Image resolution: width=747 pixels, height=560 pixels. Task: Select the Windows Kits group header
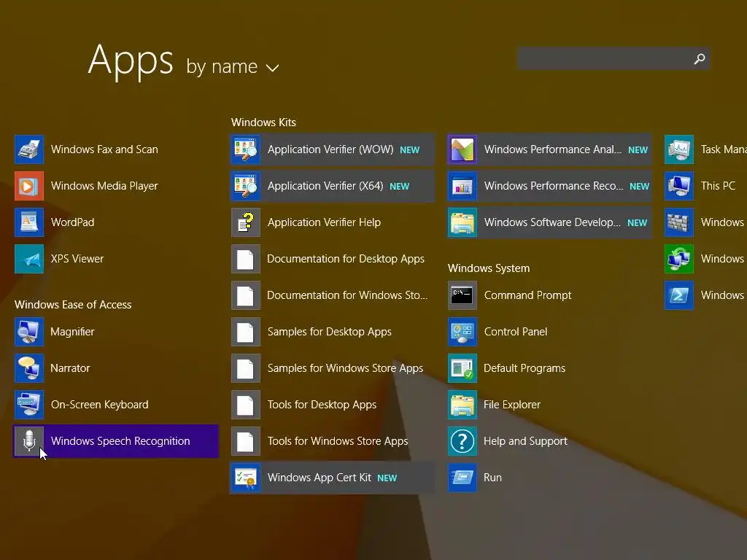[x=263, y=122]
